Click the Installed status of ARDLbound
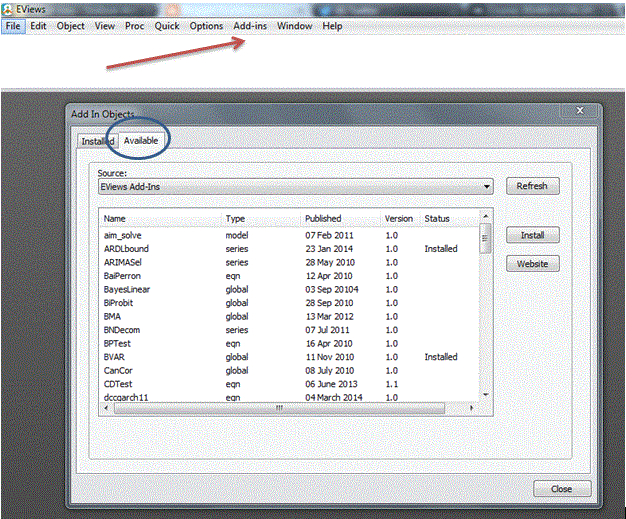This screenshot has height=519, width=626. tap(441, 249)
